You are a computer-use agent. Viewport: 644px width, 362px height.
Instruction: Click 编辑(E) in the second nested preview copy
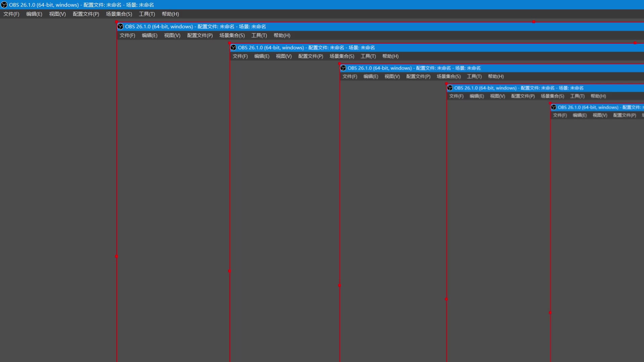[x=262, y=56]
